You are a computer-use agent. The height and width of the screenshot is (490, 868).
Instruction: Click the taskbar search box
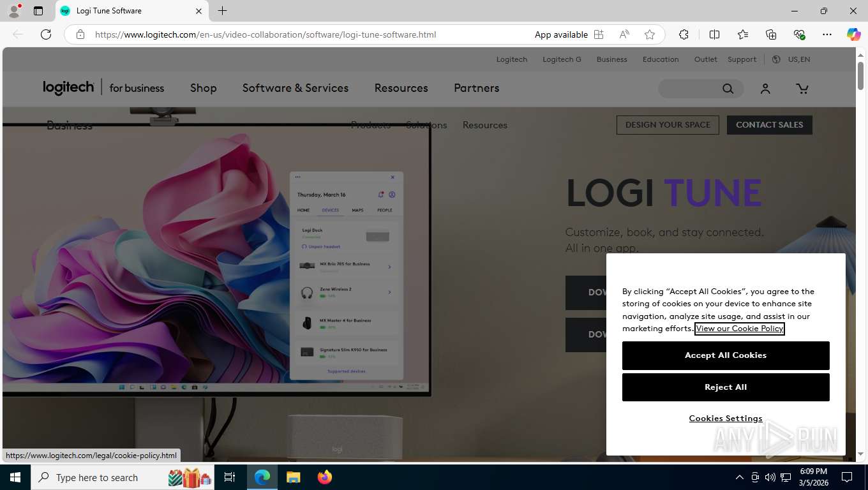coord(123,477)
